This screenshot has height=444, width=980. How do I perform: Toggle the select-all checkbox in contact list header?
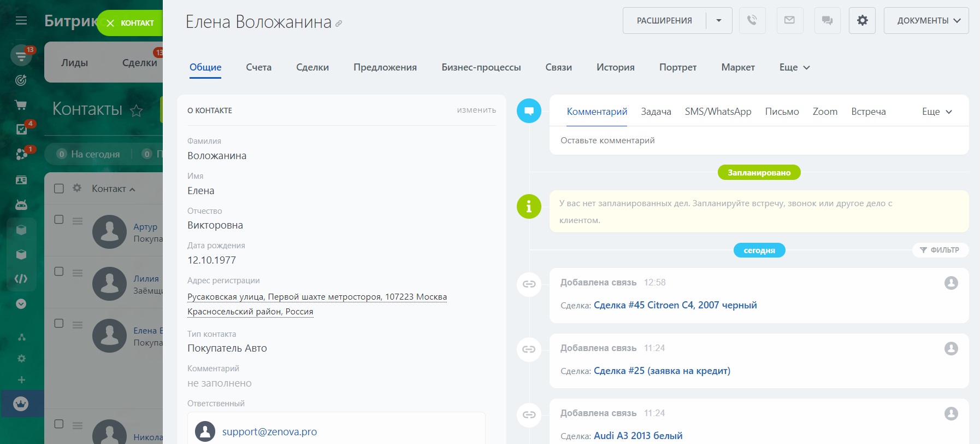coord(59,189)
